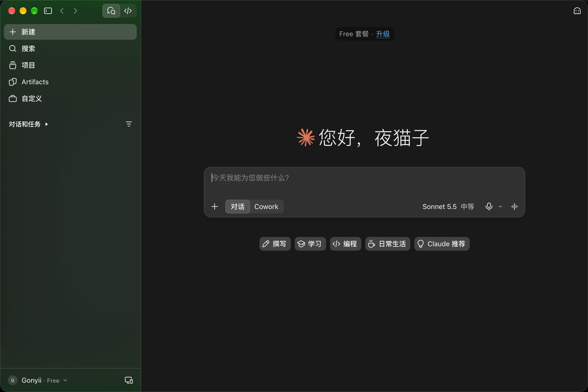Click the pencil icon in 撰写
Viewport: 588px width, 392px height.
266,244
